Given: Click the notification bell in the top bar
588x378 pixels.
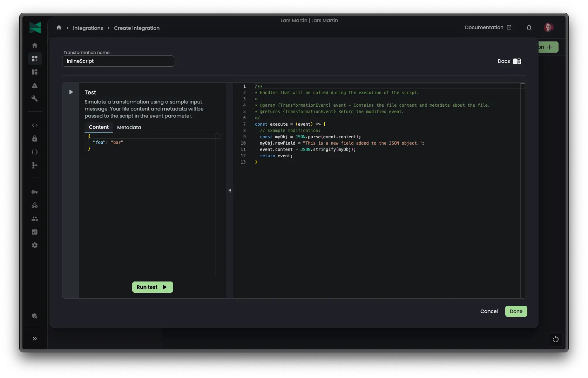Looking at the screenshot, I should [529, 27].
